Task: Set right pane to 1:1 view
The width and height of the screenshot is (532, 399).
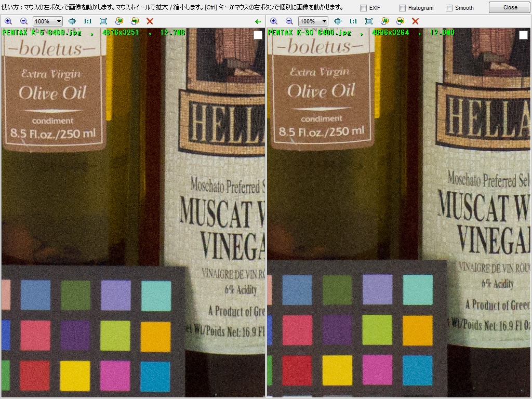Action: [x=353, y=21]
